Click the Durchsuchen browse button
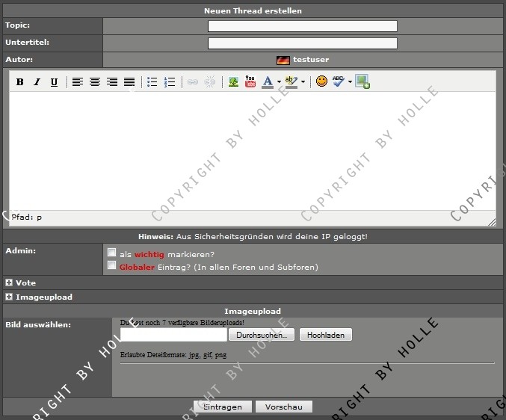 [x=262, y=335]
